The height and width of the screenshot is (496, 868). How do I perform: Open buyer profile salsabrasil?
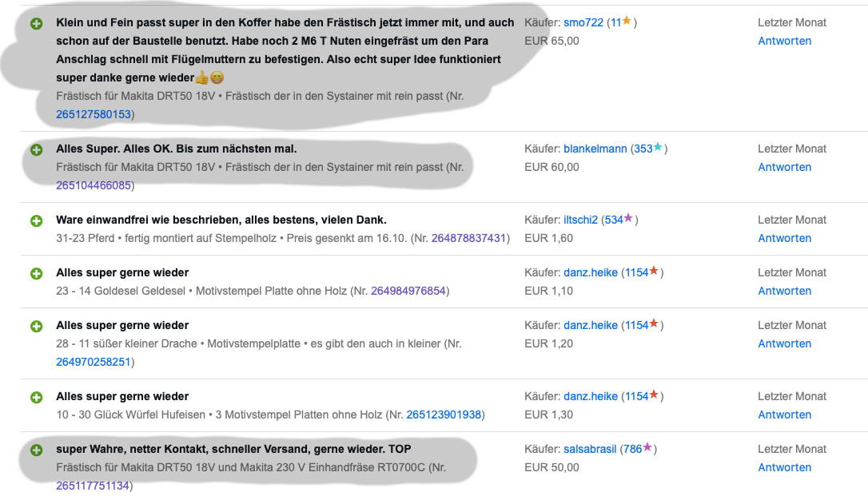click(x=590, y=449)
